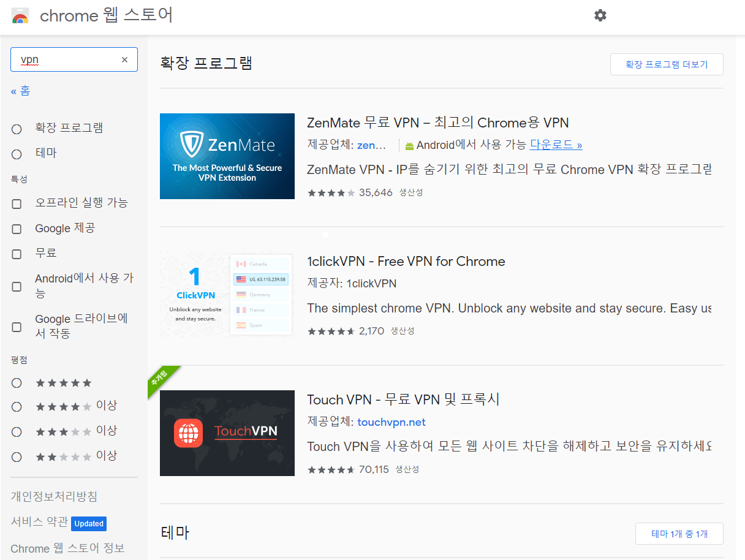
Task: Click the 테마 section heading
Action: 175,532
